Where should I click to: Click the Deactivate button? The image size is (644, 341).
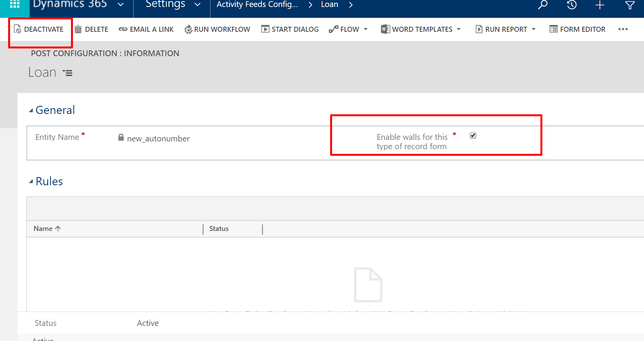39,29
